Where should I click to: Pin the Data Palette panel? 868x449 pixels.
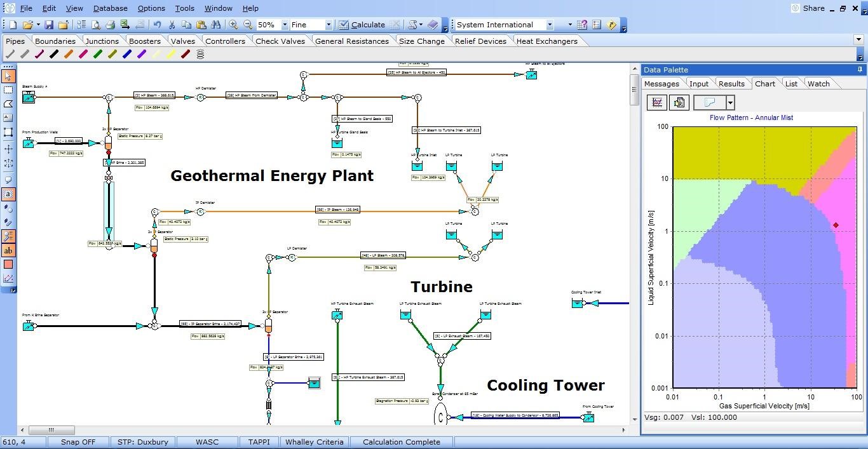click(860, 70)
